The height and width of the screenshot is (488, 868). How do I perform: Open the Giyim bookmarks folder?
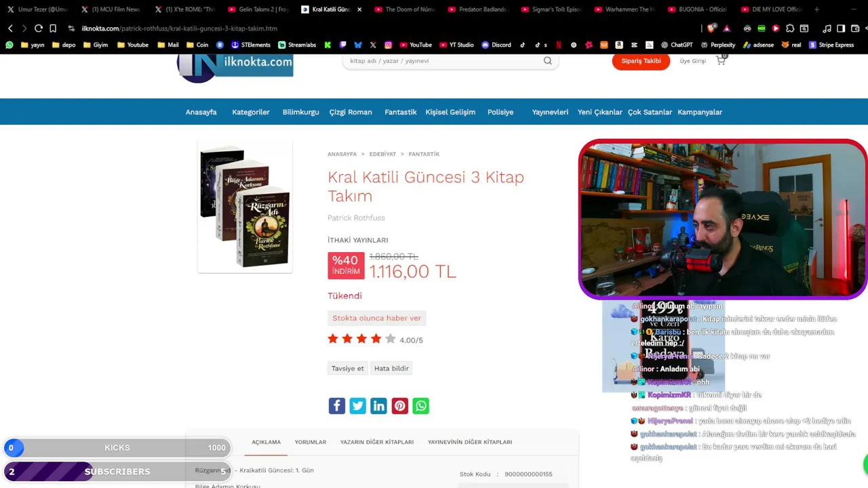96,45
